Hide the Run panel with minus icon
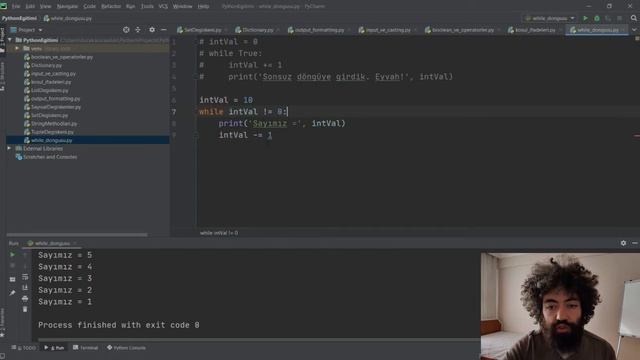 [x=635, y=243]
